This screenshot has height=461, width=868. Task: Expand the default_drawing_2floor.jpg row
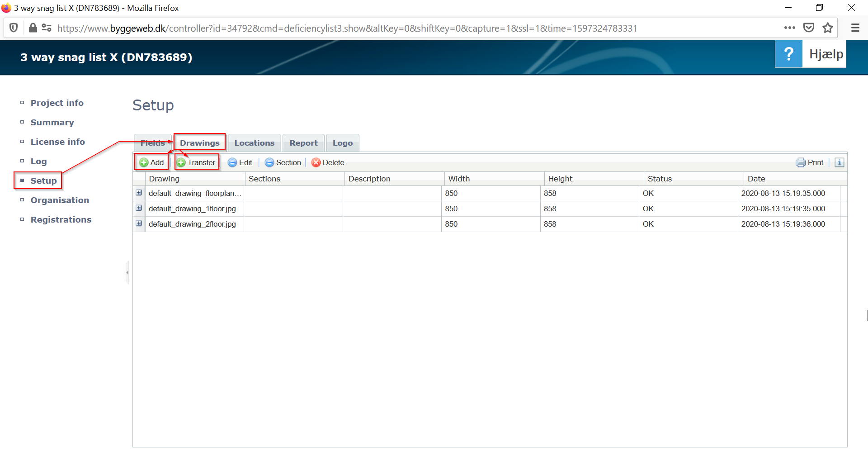coord(139,223)
